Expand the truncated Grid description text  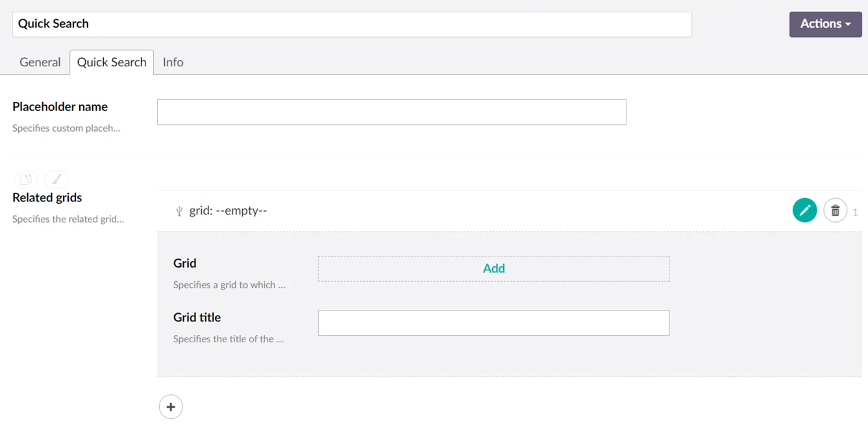click(229, 285)
